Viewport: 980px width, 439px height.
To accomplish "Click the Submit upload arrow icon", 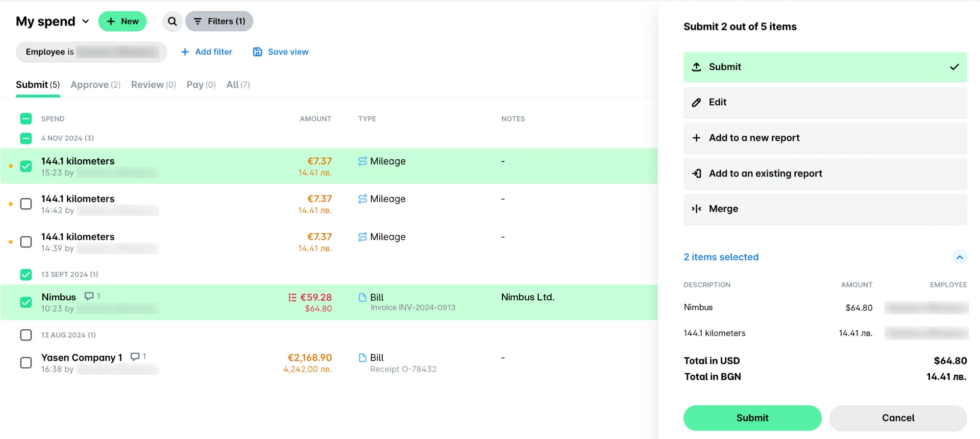I will pyautogui.click(x=696, y=67).
